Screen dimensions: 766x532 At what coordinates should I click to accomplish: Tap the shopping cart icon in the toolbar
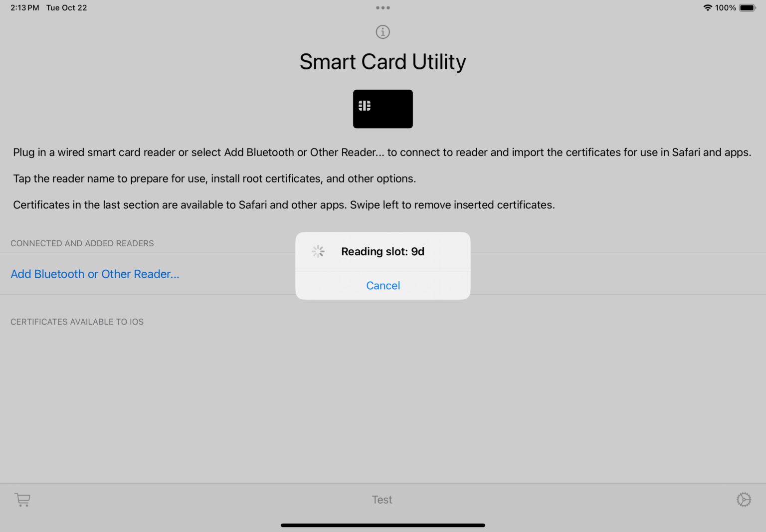(22, 500)
